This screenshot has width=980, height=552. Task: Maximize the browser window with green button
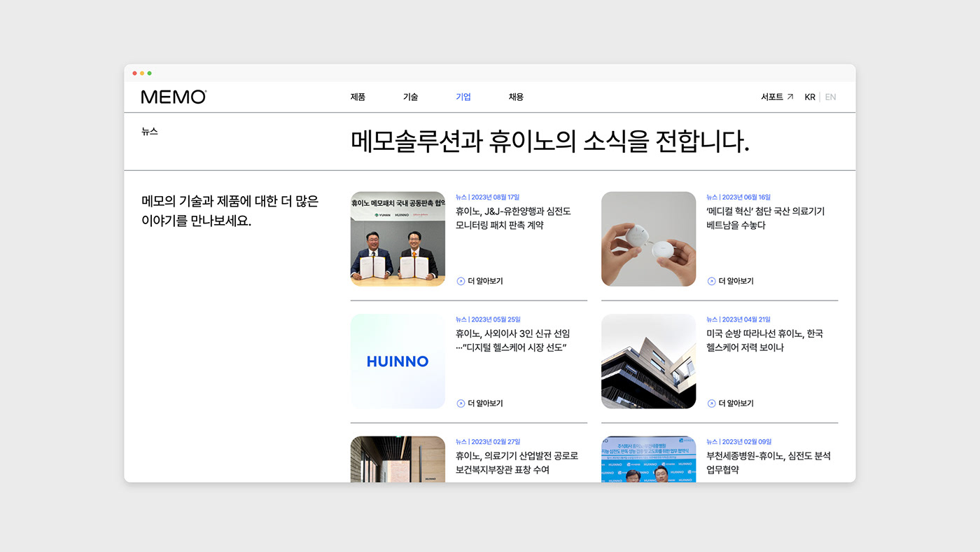tap(149, 73)
